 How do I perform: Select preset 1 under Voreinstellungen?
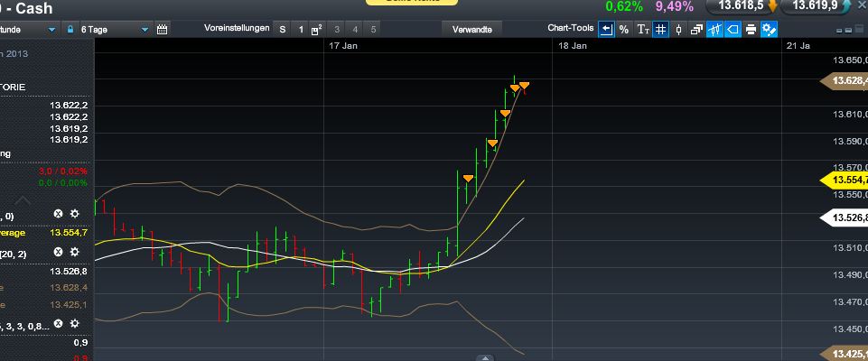click(301, 30)
